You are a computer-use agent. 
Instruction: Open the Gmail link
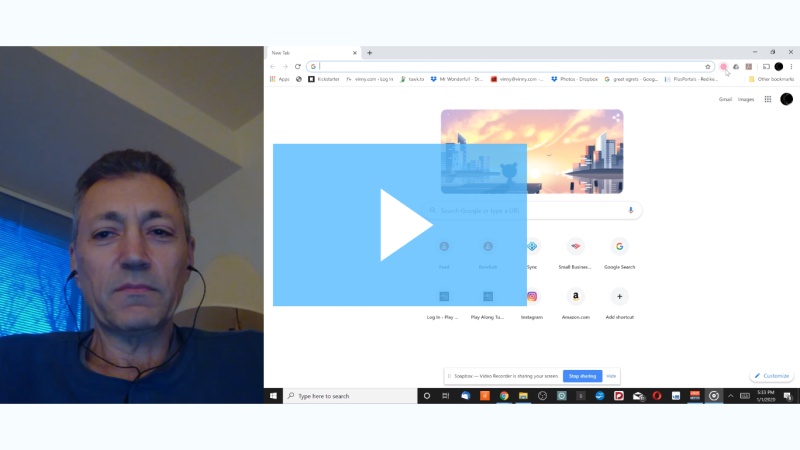click(x=725, y=99)
